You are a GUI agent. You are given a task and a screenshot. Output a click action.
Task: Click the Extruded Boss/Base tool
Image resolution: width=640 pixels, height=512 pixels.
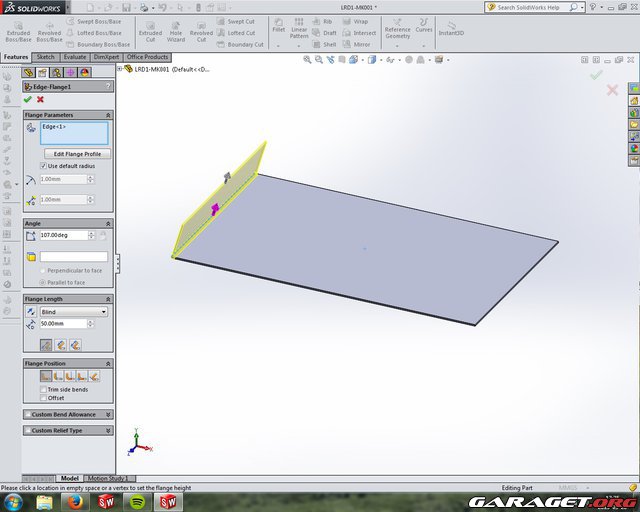[x=18, y=29]
